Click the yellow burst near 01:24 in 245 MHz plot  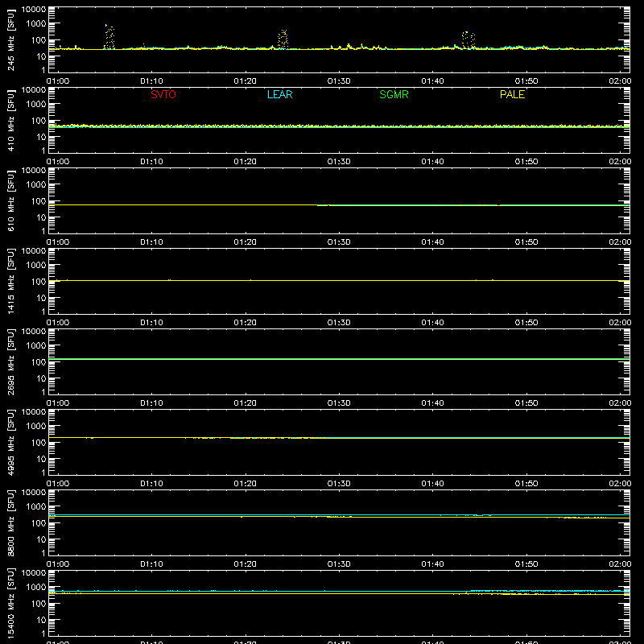click(x=283, y=39)
